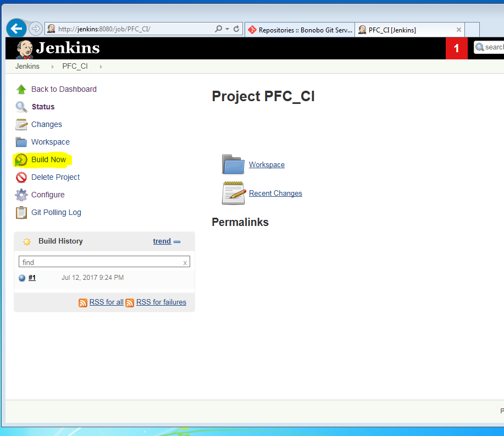The image size is (504, 436).
Task: Click the large Workspace folder icon in main pane
Action: click(233, 164)
